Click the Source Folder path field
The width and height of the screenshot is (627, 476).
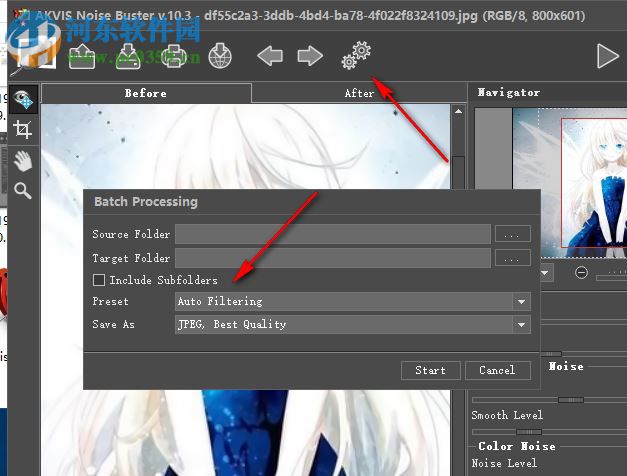333,234
